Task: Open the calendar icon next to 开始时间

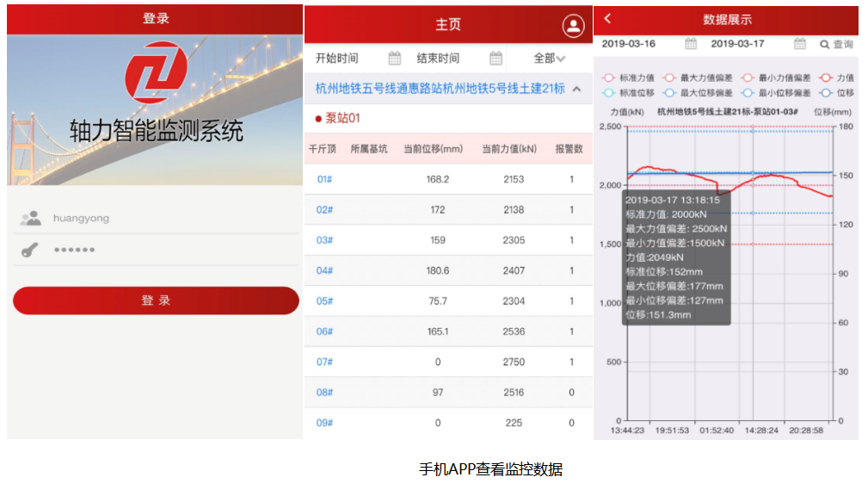Action: 394,59
